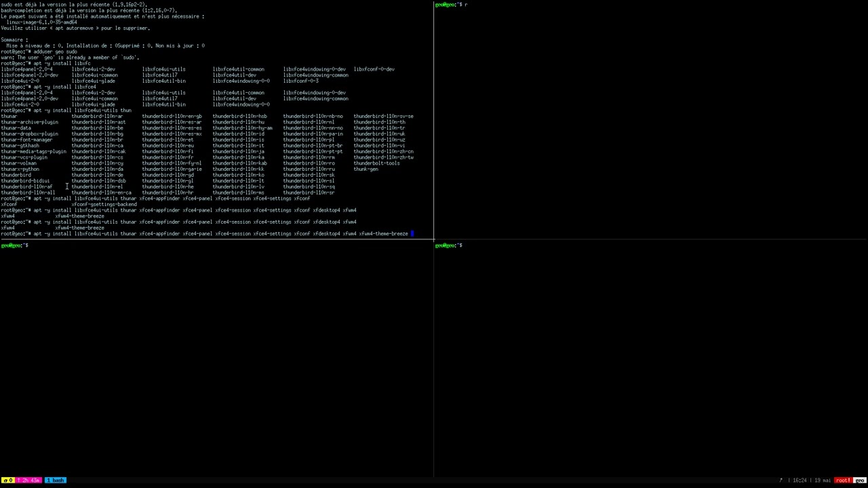Click the 'apt -y install libxfce4ui-utils thun' command
Viewport: 868px width, 488px height.
[x=66, y=110]
